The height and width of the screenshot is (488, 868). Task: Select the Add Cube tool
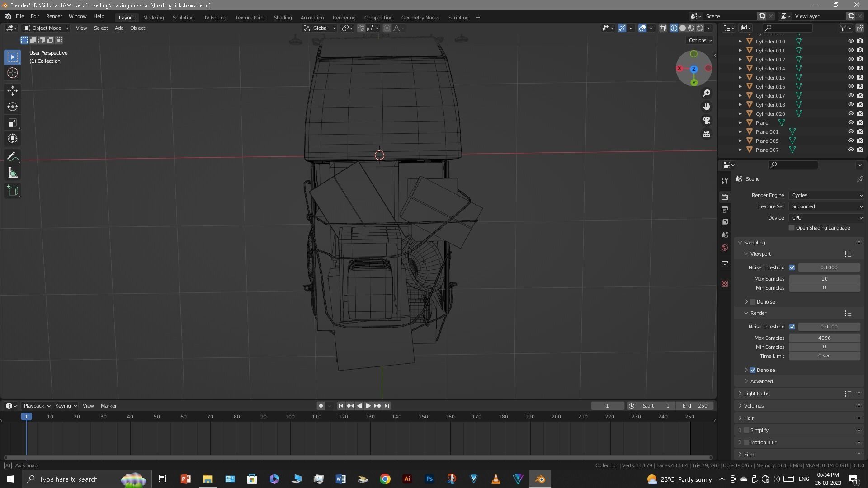tap(13, 191)
